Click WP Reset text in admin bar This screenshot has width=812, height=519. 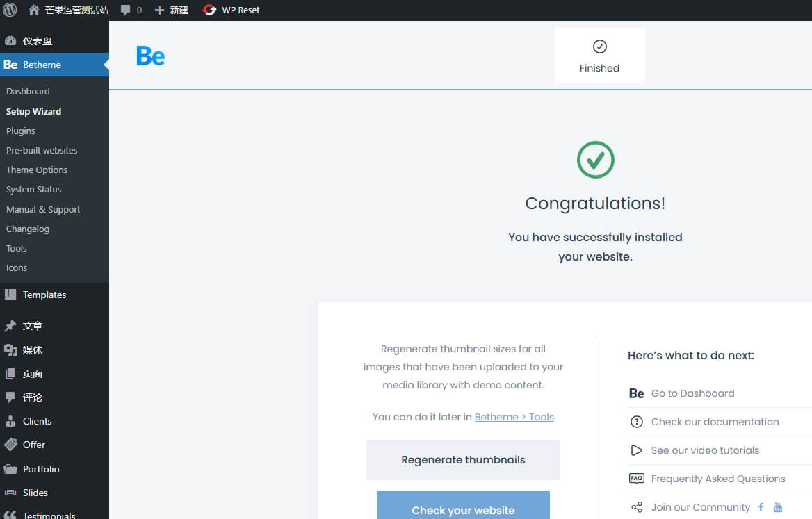pos(241,10)
